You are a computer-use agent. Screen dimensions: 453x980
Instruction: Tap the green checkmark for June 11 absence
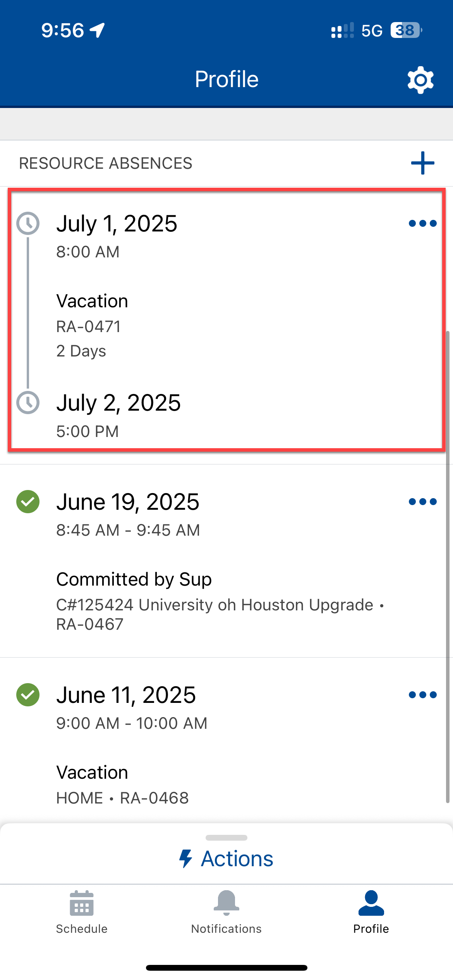click(28, 695)
